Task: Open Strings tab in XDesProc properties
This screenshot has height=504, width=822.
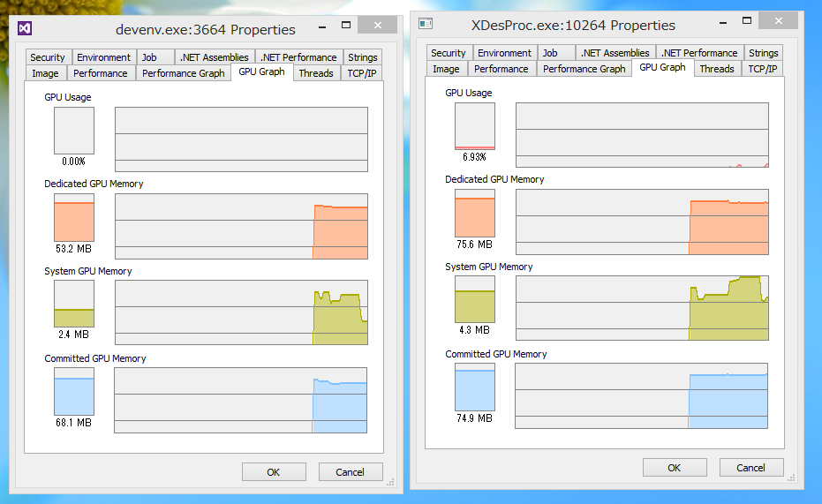Action: 763,53
